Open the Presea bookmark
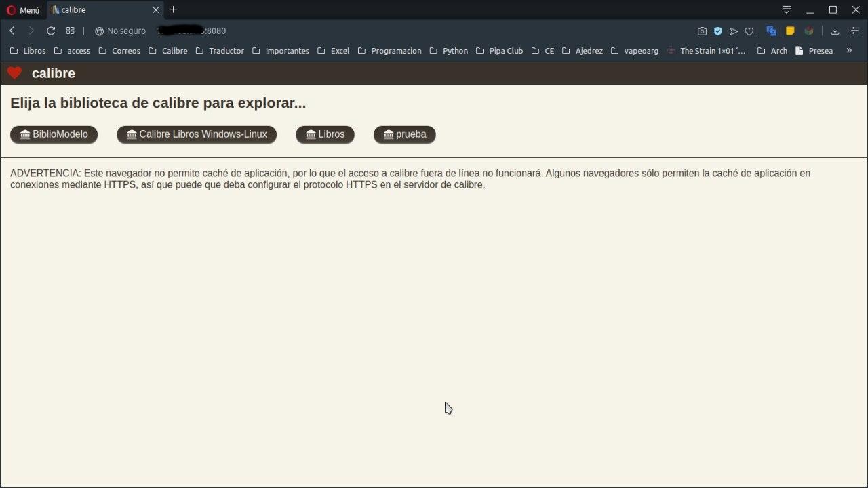Image resolution: width=868 pixels, height=488 pixels. (x=814, y=51)
